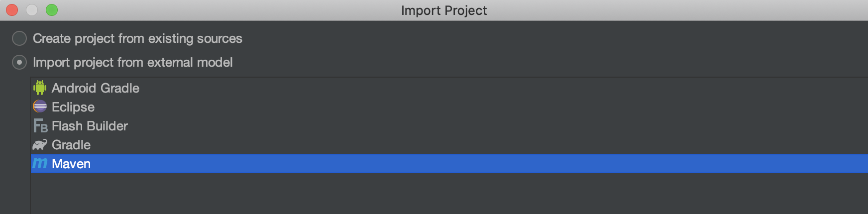Viewport: 868px width, 214px height.
Task: Click the blue Maven m icon
Action: 40,163
